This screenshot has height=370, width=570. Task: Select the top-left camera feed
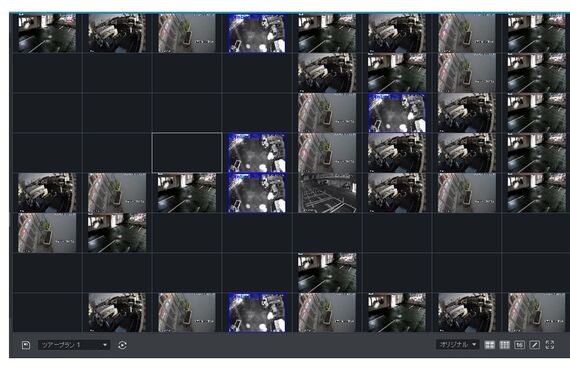pos(47,33)
